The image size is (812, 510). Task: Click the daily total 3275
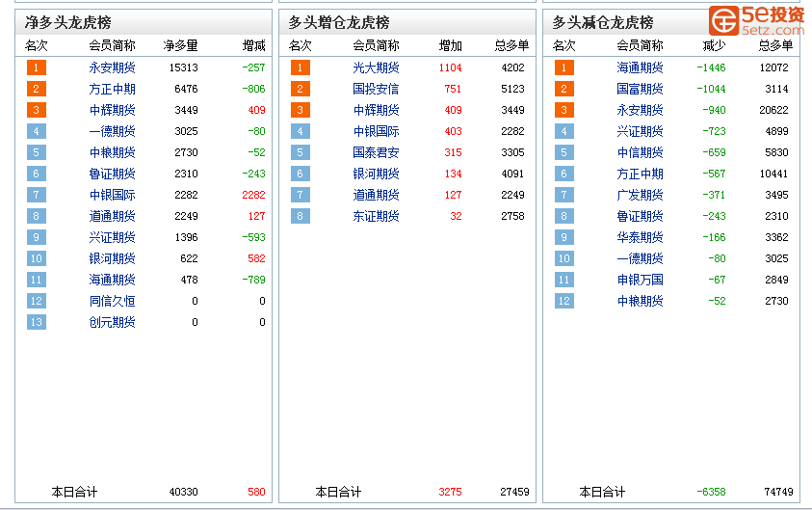(x=450, y=492)
